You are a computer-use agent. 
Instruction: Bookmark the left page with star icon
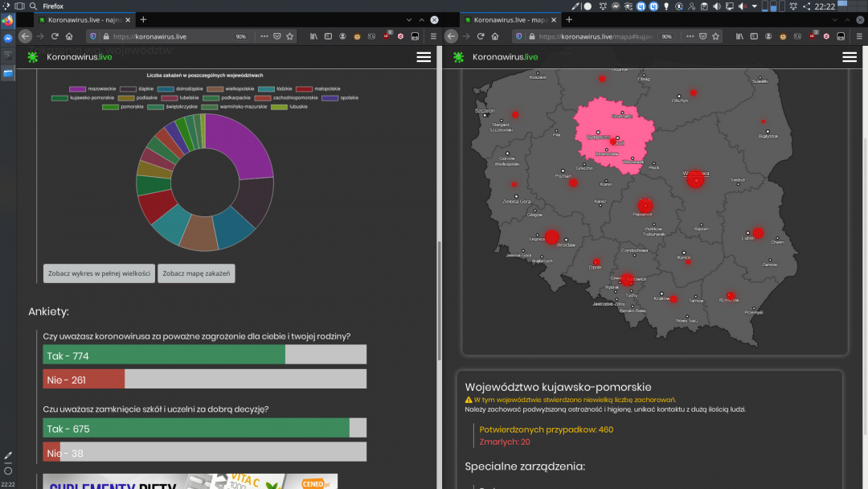[289, 36]
